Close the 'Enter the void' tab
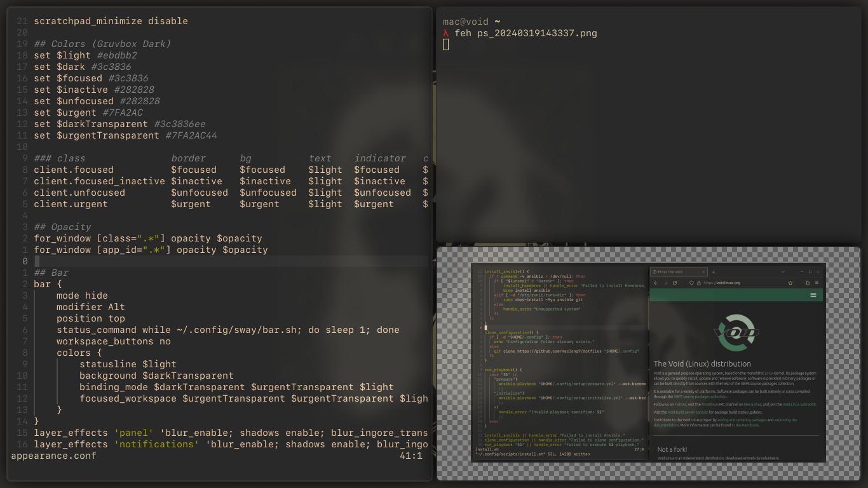The image size is (868, 488). [704, 272]
